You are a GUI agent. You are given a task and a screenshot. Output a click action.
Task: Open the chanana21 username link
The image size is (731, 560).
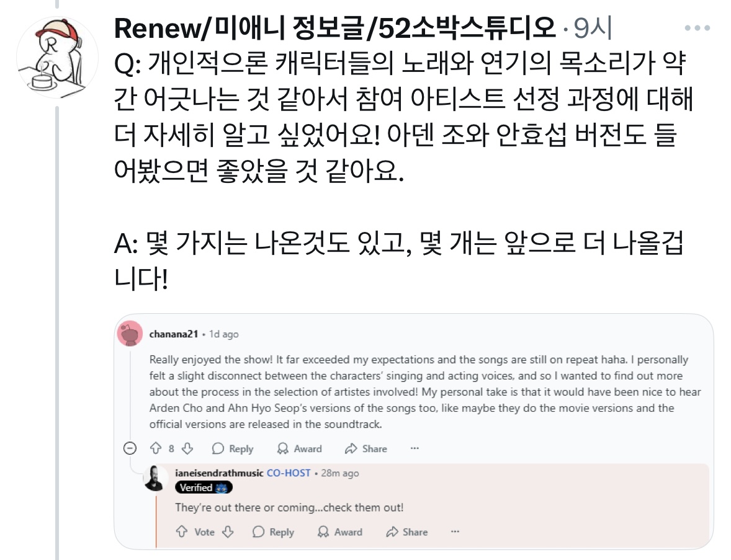pyautogui.click(x=174, y=334)
